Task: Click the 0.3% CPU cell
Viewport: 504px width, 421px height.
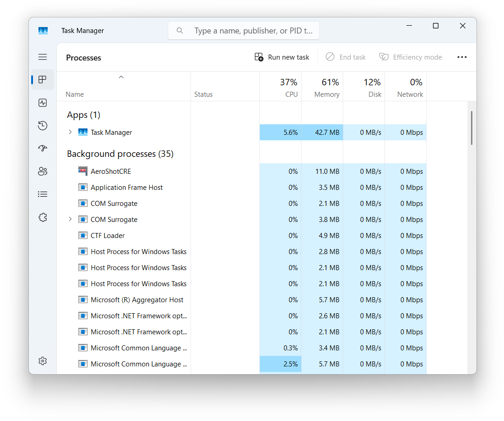Action: 280,348
